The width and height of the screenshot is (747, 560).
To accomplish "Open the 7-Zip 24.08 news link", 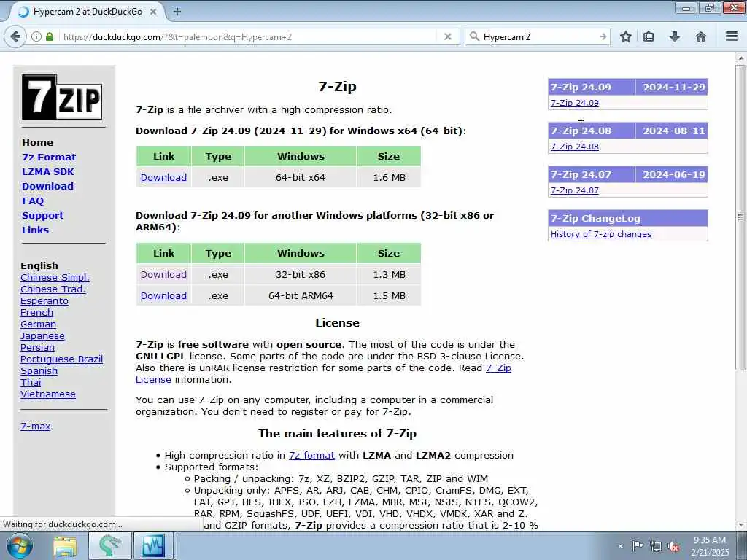I will [575, 147].
